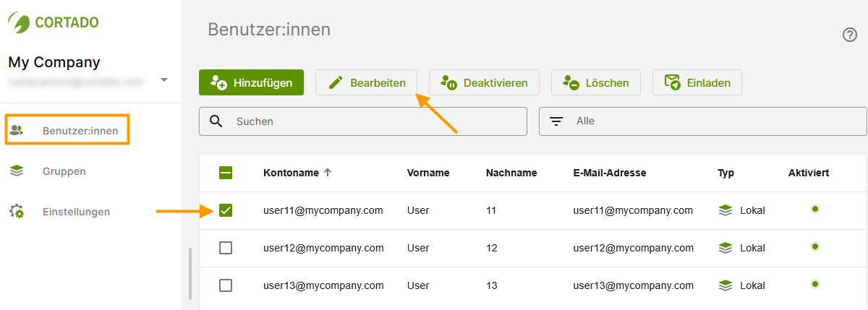Click the Nachname cell showing 13
This screenshot has width=868, height=310.
coord(492,285)
